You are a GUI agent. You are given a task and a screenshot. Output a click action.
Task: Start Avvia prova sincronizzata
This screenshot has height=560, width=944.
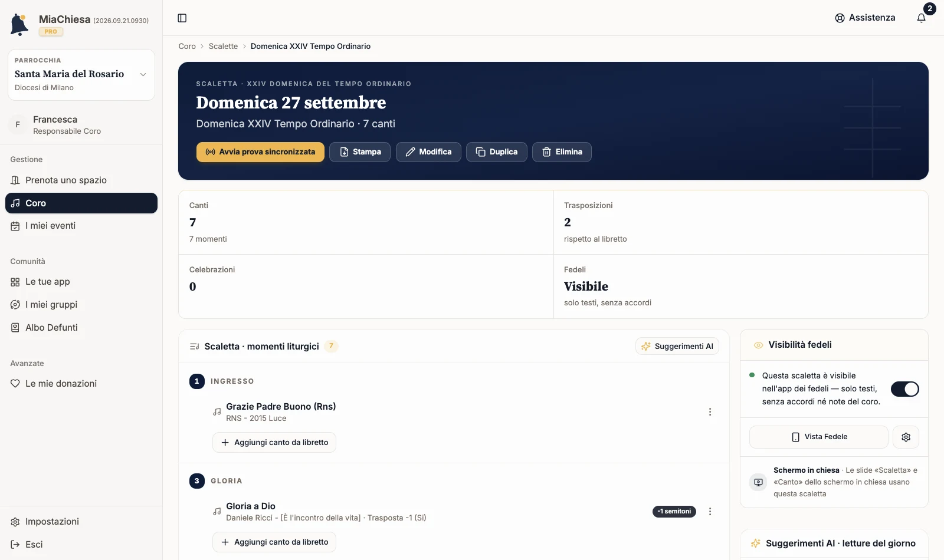pyautogui.click(x=260, y=152)
